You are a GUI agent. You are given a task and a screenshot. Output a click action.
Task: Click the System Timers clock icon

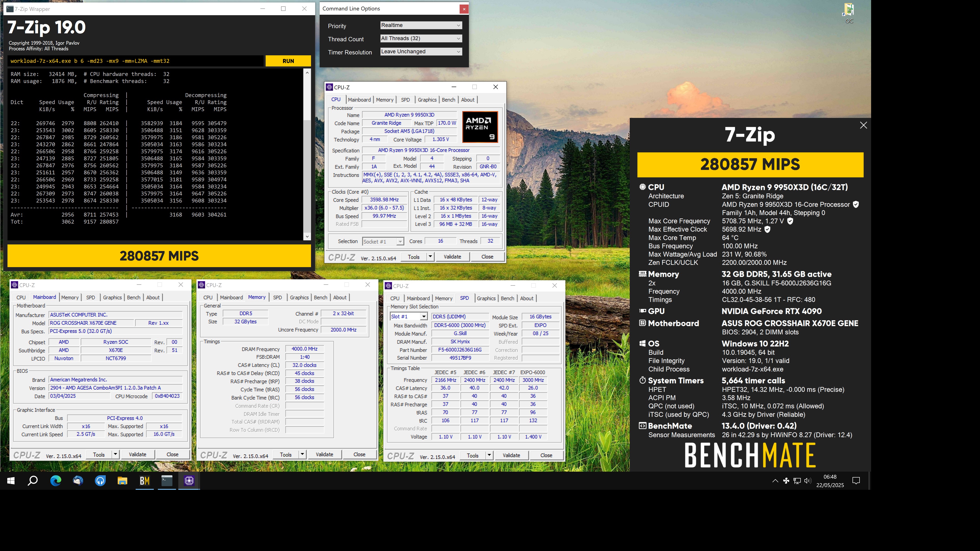642,380
